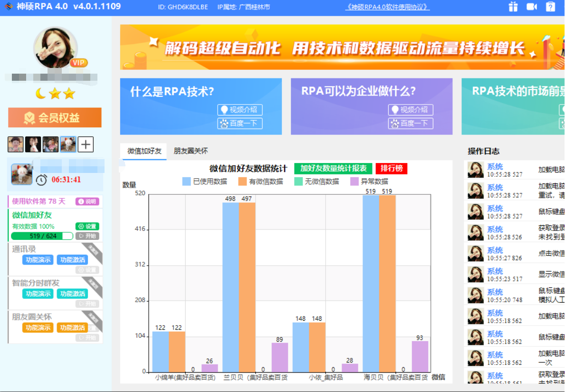Switch to the 朋友圈关怀 tab

point(191,151)
